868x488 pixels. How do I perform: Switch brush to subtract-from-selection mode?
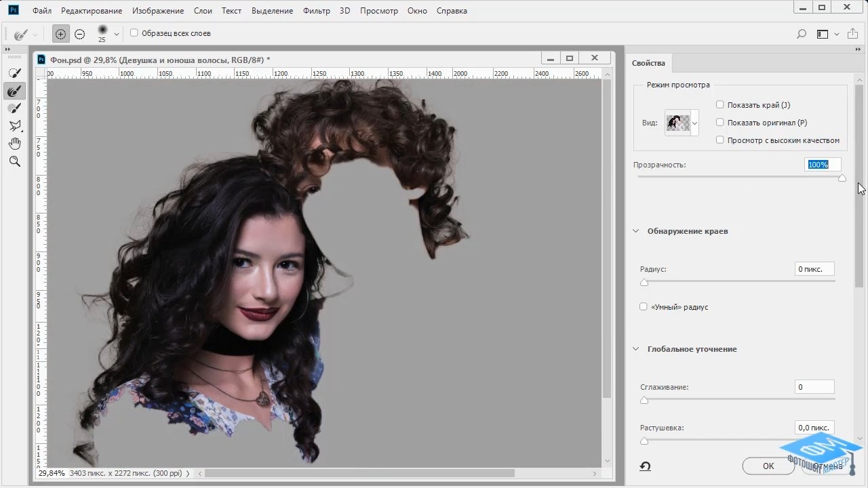[79, 34]
